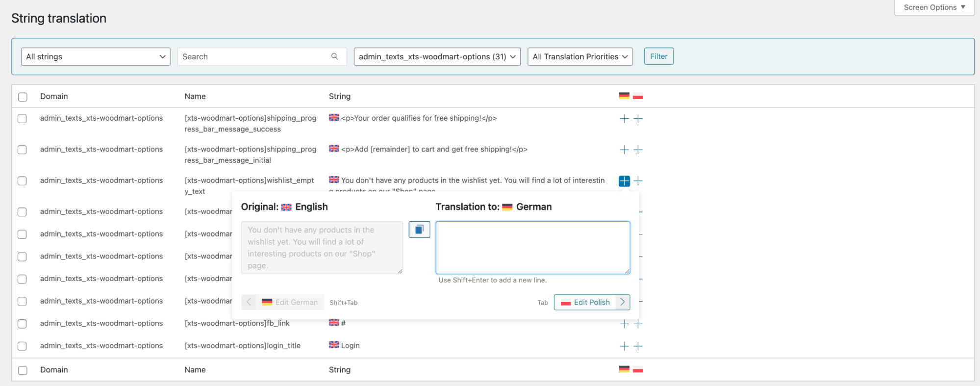Add German translation for Login string
This screenshot has width=980, height=386.
tap(624, 346)
